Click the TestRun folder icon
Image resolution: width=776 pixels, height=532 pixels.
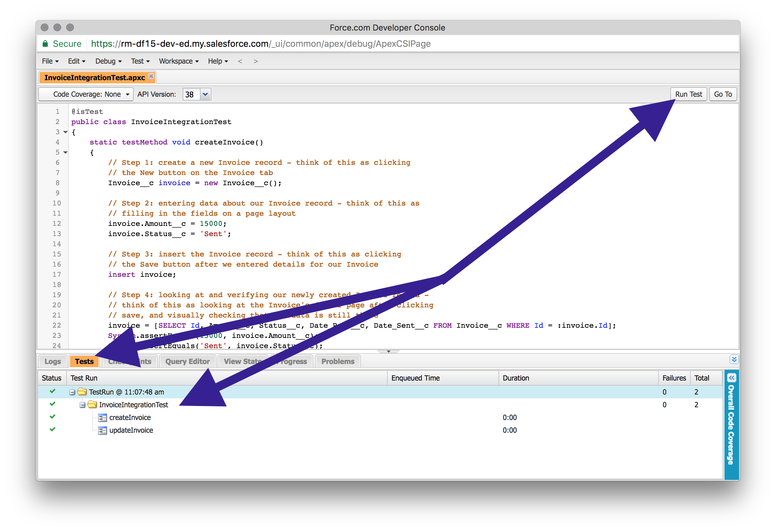click(x=82, y=392)
